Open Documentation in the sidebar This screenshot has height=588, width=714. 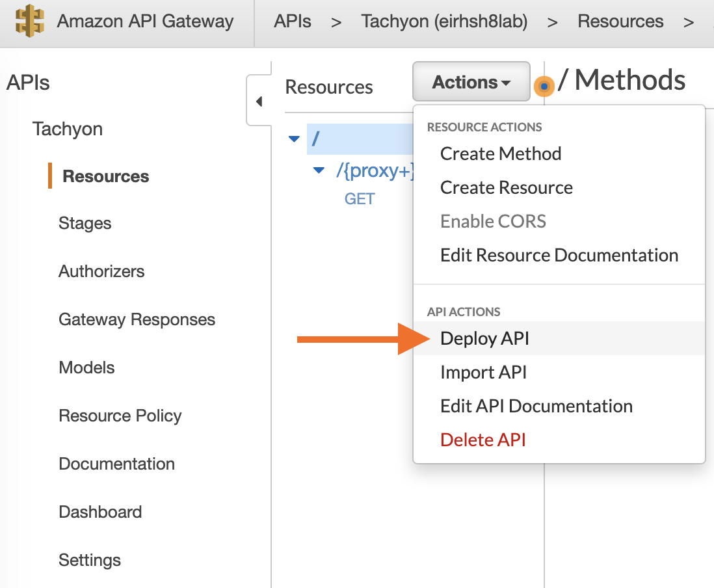[116, 464]
